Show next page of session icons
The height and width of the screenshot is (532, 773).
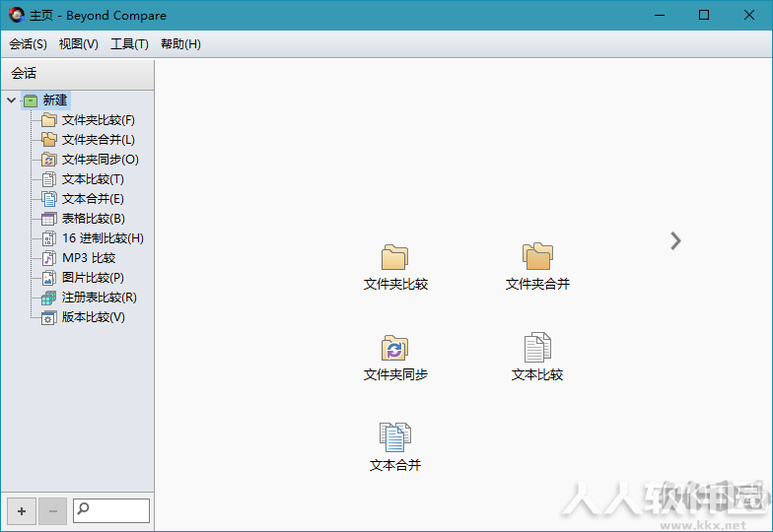pos(675,240)
